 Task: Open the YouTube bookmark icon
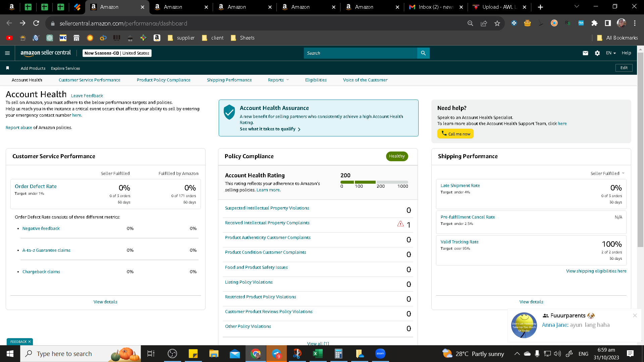click(9, 38)
